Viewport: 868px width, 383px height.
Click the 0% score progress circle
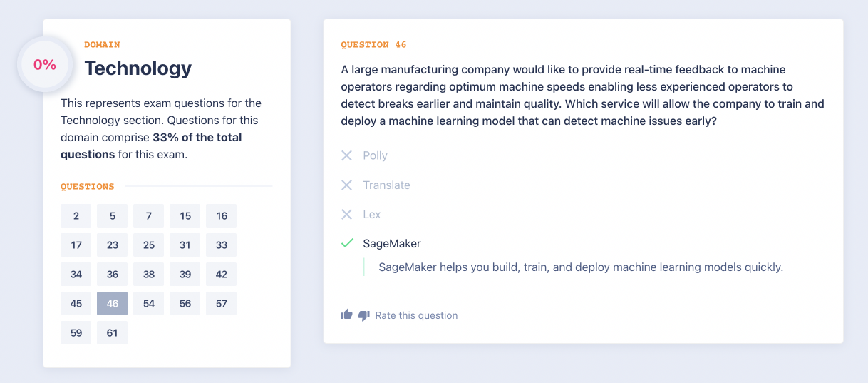(45, 64)
